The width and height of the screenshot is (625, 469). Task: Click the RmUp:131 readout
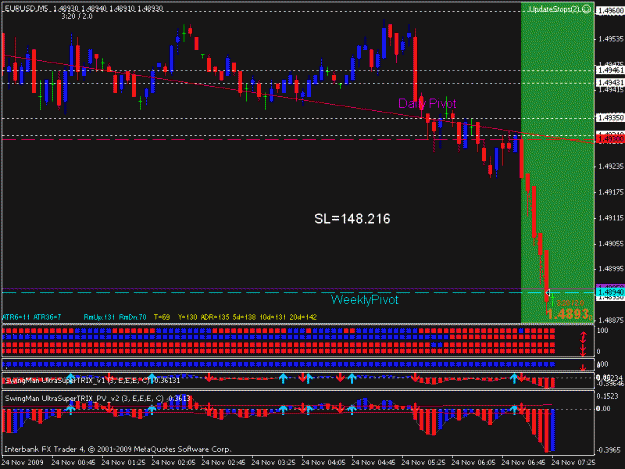99,317
